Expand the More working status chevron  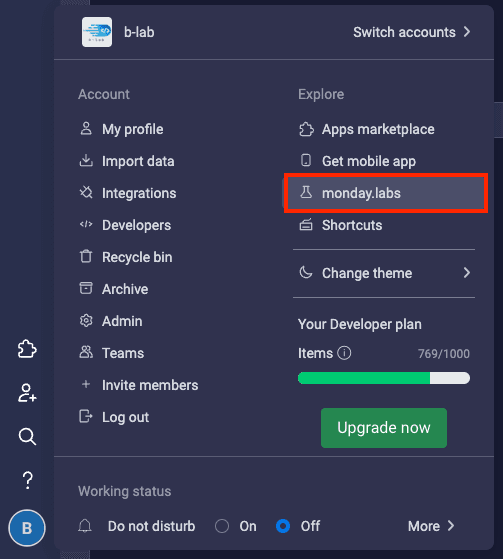[x=451, y=526]
